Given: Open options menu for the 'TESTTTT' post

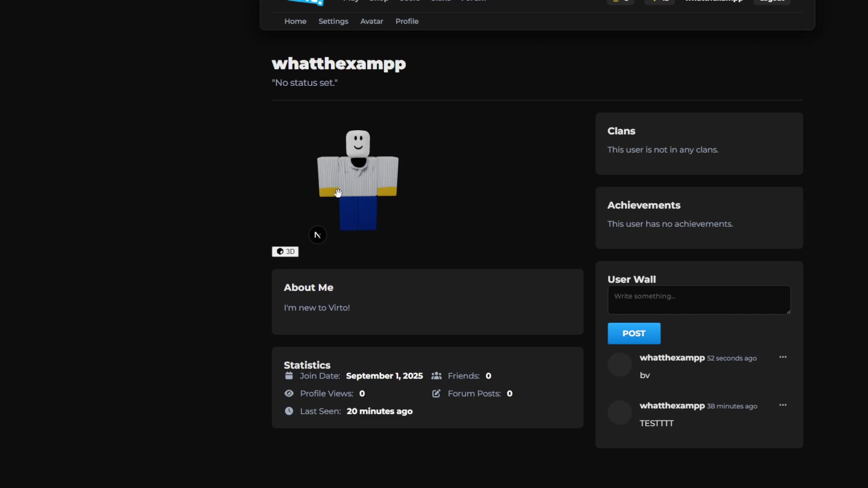Looking at the screenshot, I should 783,405.
